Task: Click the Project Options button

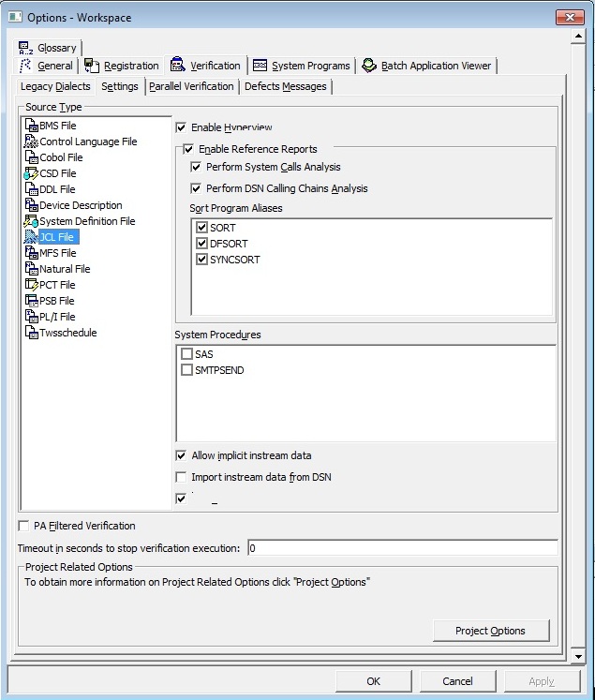Action: 491,631
